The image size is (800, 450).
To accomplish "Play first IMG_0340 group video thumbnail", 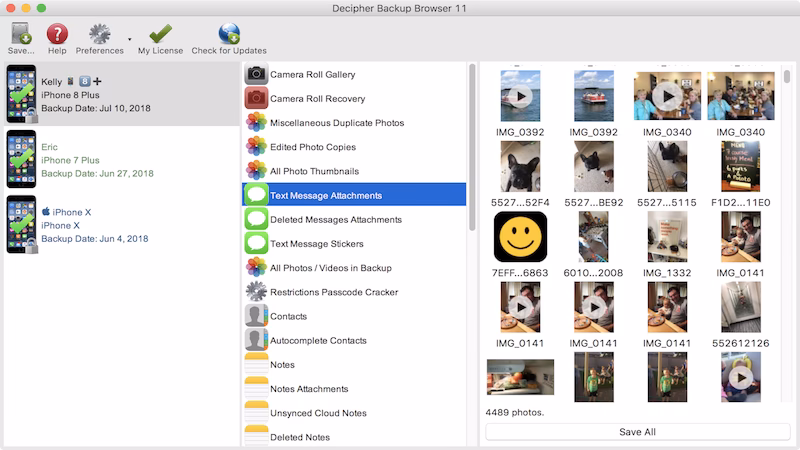I will (667, 96).
